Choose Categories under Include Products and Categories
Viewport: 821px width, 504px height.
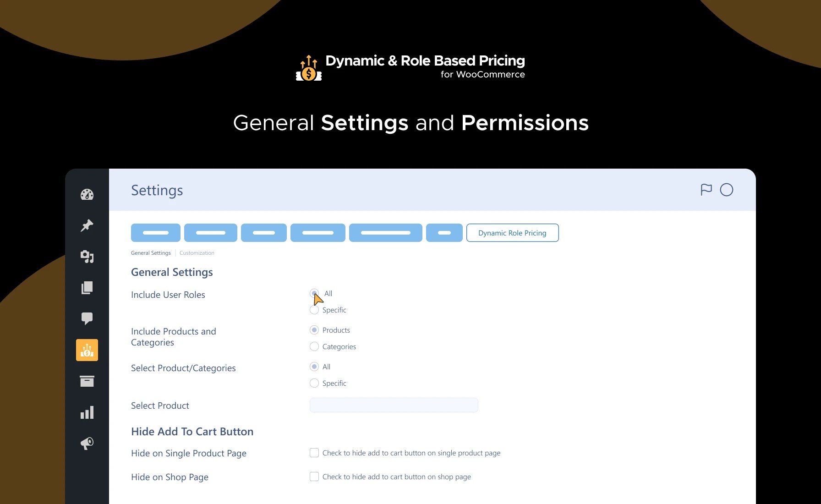314,346
